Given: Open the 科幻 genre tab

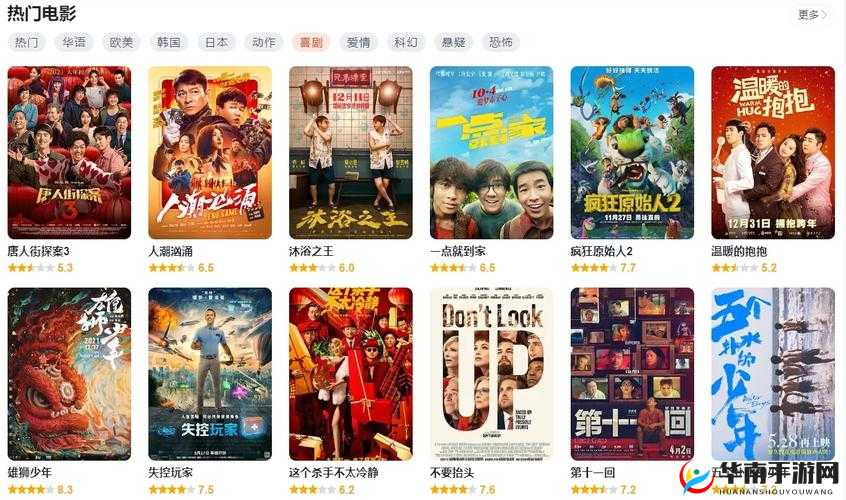Looking at the screenshot, I should coord(406,42).
